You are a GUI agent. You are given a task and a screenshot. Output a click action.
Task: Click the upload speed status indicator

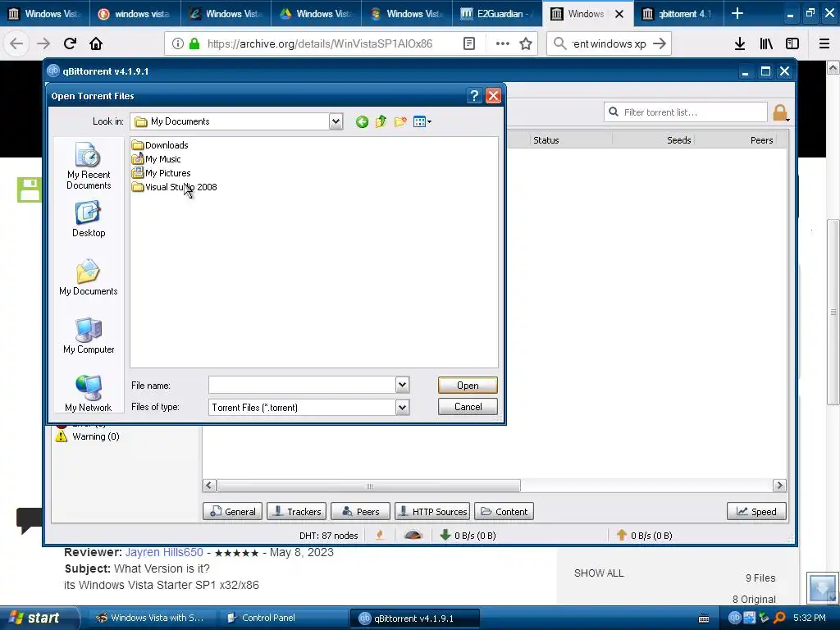coord(645,535)
